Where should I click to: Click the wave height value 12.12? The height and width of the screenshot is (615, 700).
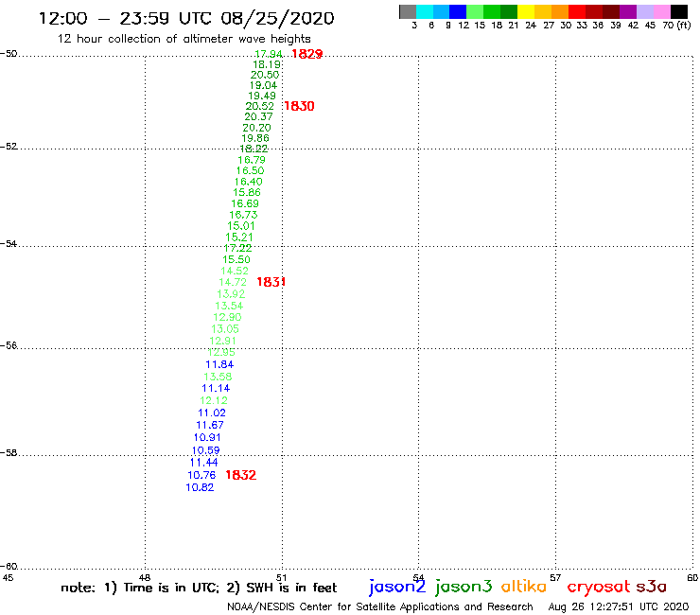214,400
